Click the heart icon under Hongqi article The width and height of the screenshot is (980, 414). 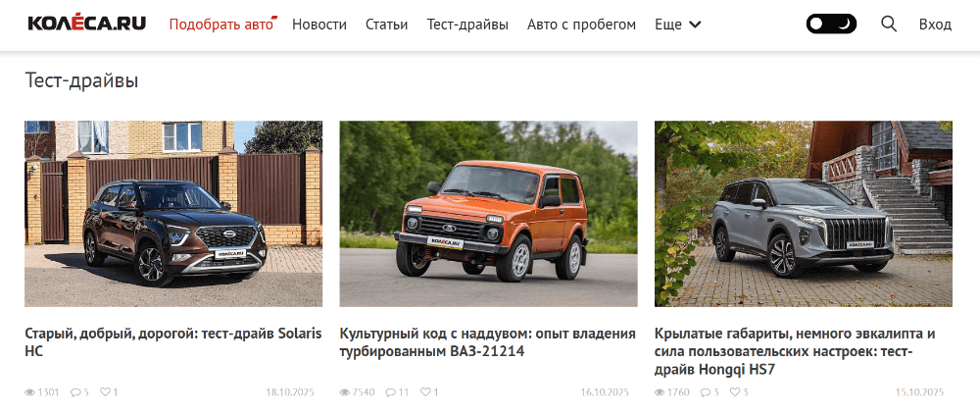click(735, 392)
